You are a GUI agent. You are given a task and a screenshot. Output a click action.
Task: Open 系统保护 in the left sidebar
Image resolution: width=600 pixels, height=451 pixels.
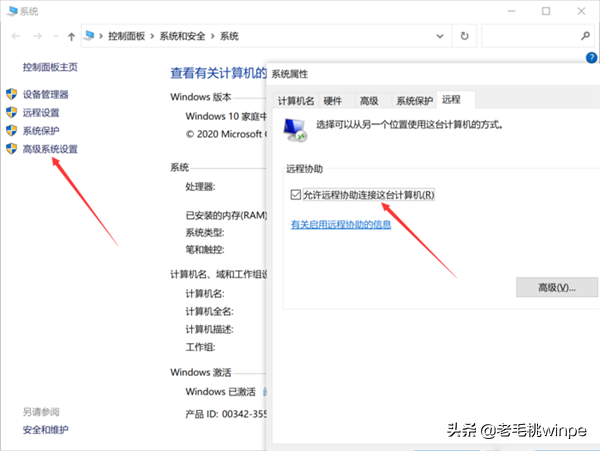click(41, 131)
